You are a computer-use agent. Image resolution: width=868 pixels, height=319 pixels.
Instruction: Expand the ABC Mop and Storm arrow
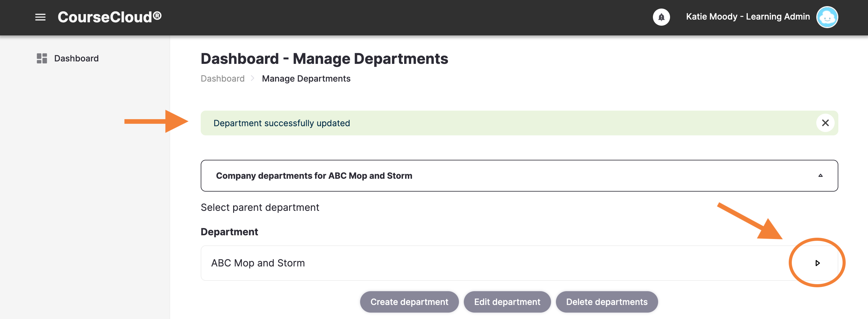[x=817, y=263]
